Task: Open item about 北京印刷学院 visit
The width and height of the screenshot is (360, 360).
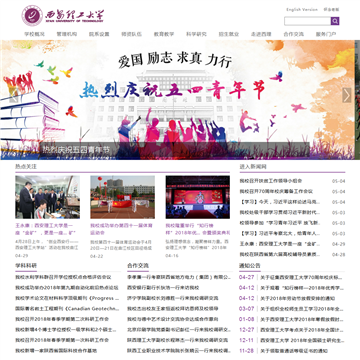Action: pos(179,330)
